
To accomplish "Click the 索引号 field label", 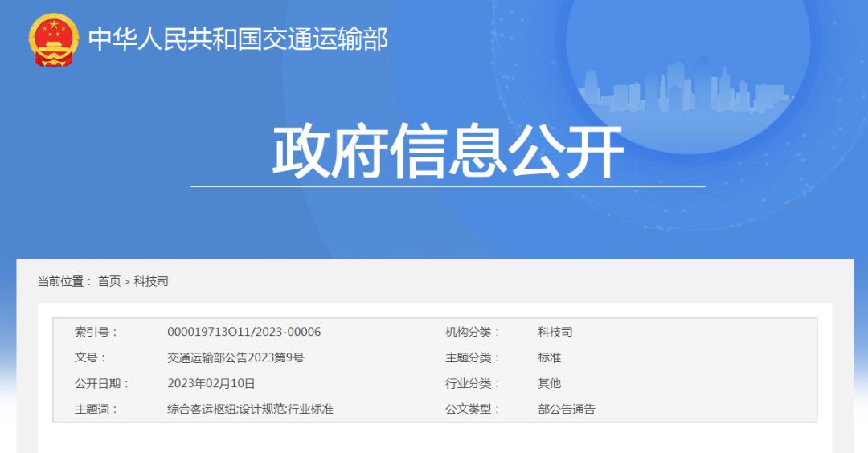I will pos(96,332).
